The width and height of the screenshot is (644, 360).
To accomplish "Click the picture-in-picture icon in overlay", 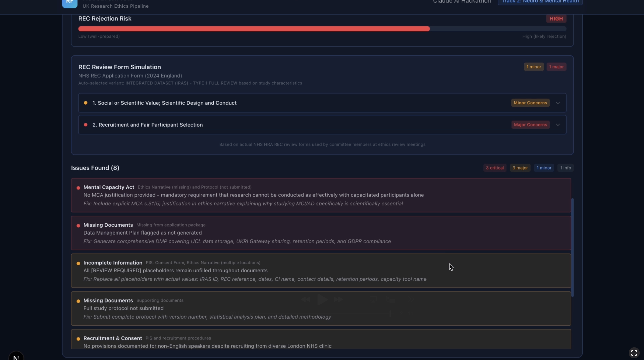I will coord(391,299).
